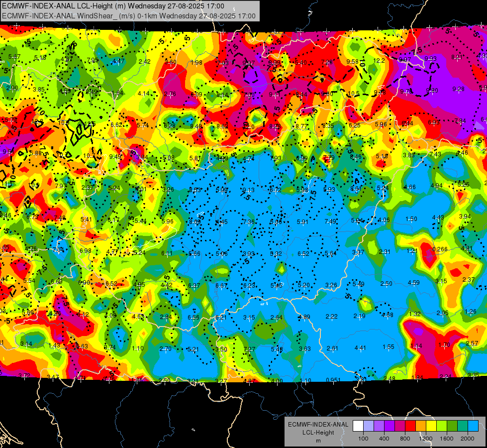The height and width of the screenshot is (448, 487).
Task: Click the 4.68 grid point value
Action: click(x=388, y=315)
